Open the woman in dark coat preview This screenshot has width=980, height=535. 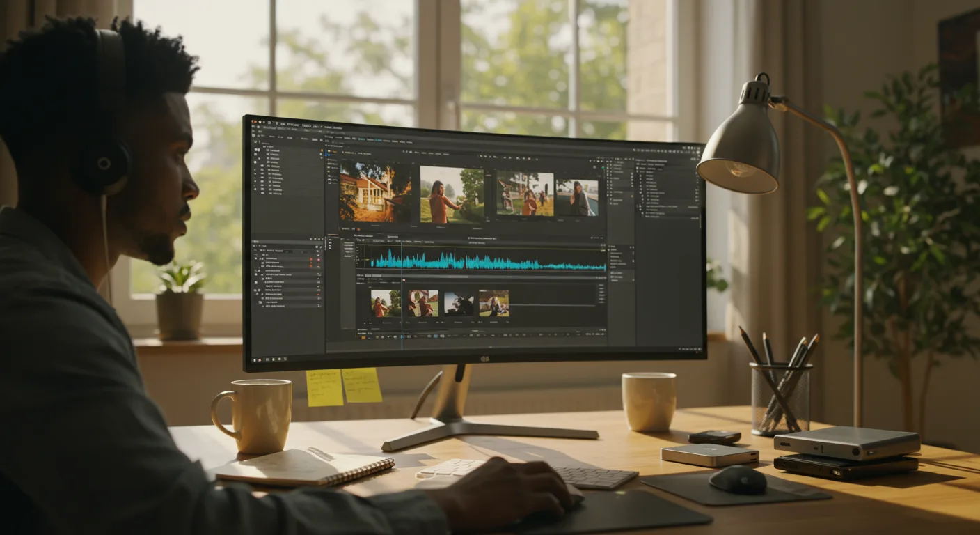point(577,198)
